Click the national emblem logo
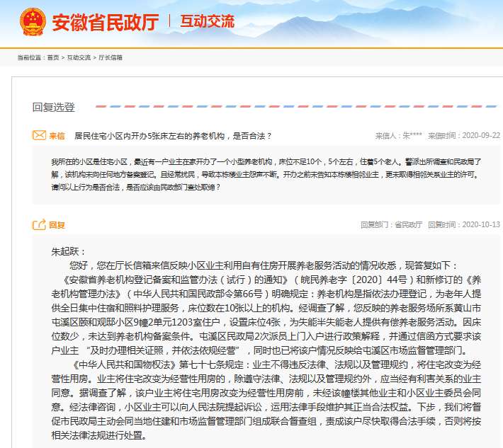The image size is (503, 448). 33,22
